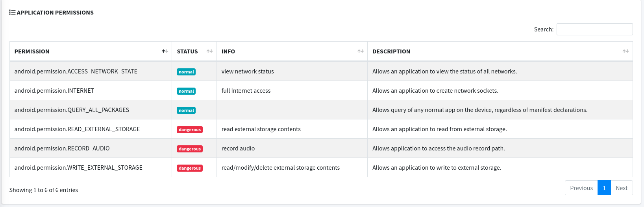Image resolution: width=644 pixels, height=207 pixels.
Task: Go to the Previous page
Action: tap(581, 188)
